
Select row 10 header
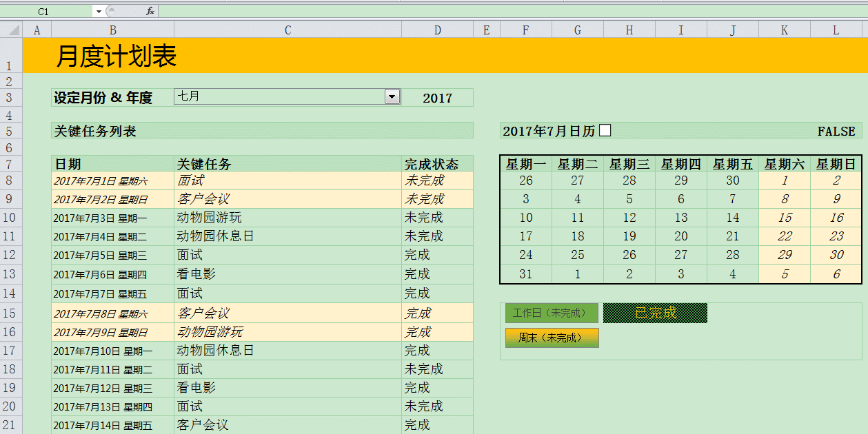point(11,218)
